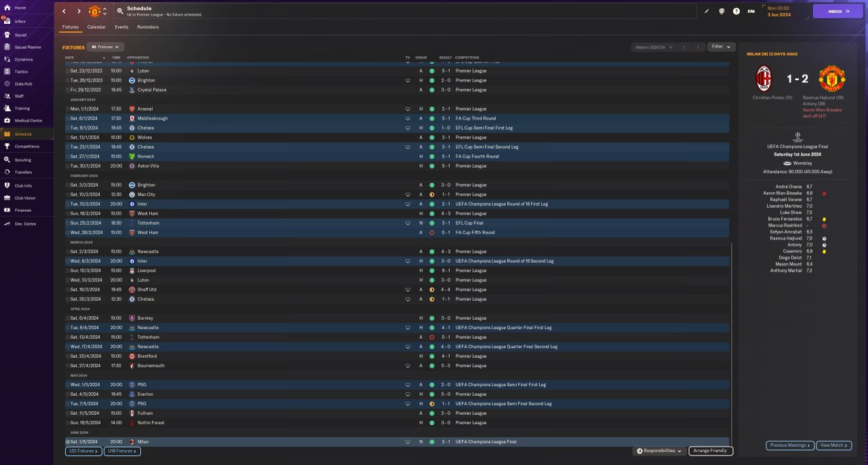868x465 pixels.
Task: Open the Dynamics section icon
Action: pos(7,59)
